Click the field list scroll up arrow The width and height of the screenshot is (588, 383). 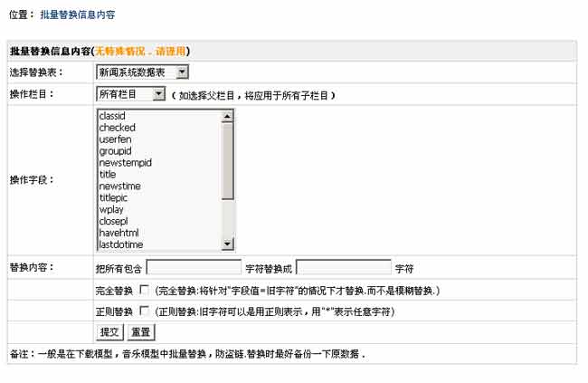click(227, 116)
